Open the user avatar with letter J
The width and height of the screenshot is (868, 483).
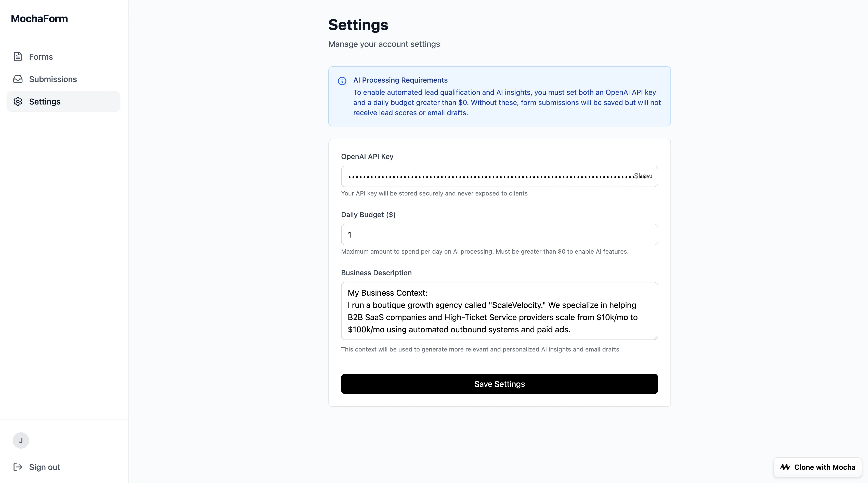pos(21,440)
